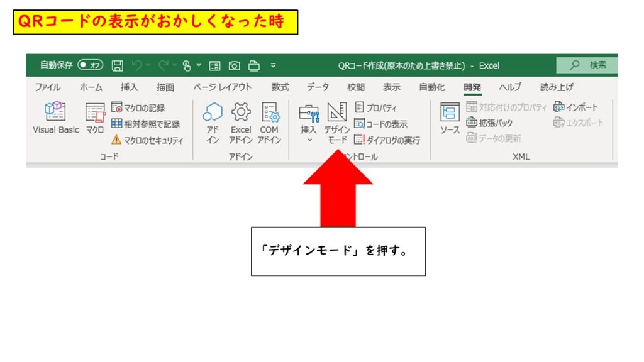Click the camera icon in quick access toolbar

(x=234, y=65)
